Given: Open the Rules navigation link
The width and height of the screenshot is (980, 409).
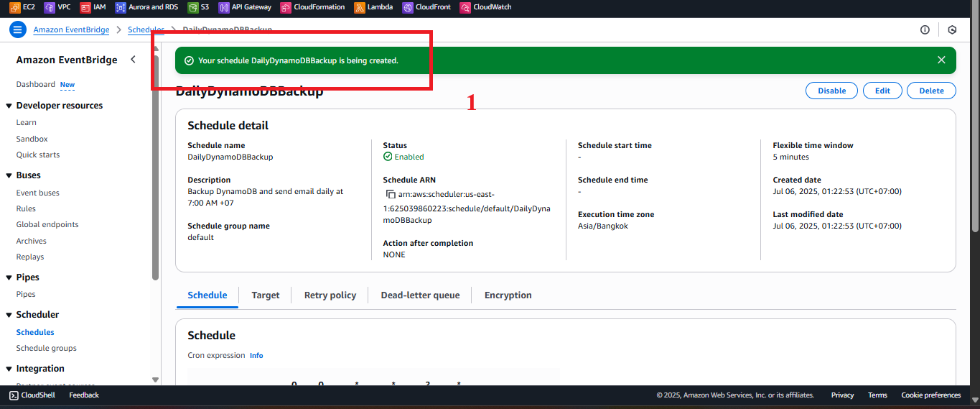Looking at the screenshot, I should point(26,208).
